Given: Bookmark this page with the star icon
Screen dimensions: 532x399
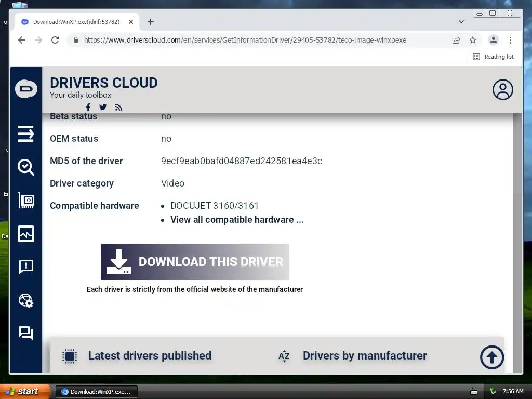Looking at the screenshot, I should tap(473, 41).
